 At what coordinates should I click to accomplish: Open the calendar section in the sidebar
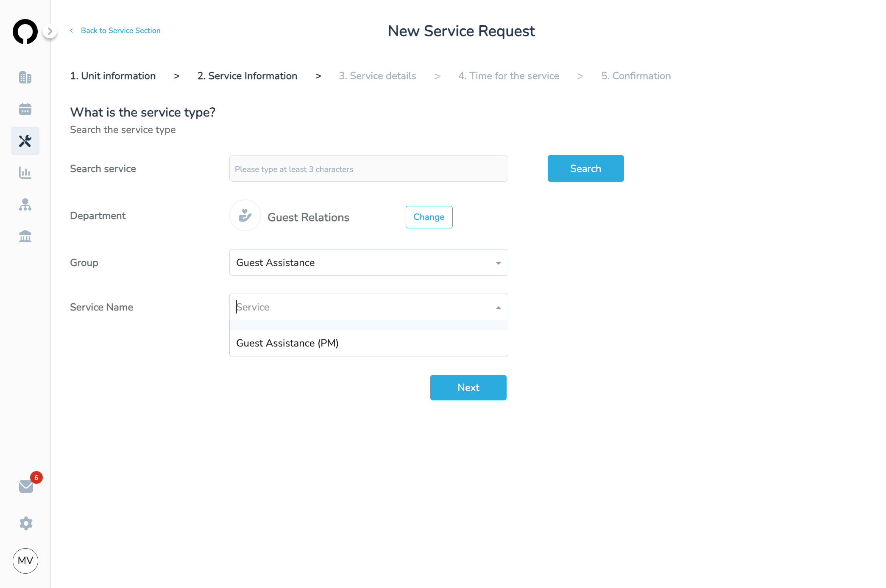tap(25, 109)
